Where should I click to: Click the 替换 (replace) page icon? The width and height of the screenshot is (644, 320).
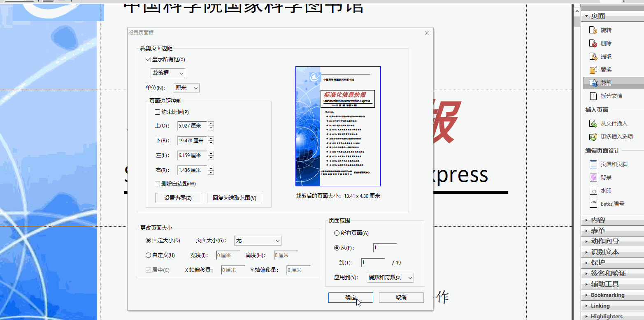point(593,70)
